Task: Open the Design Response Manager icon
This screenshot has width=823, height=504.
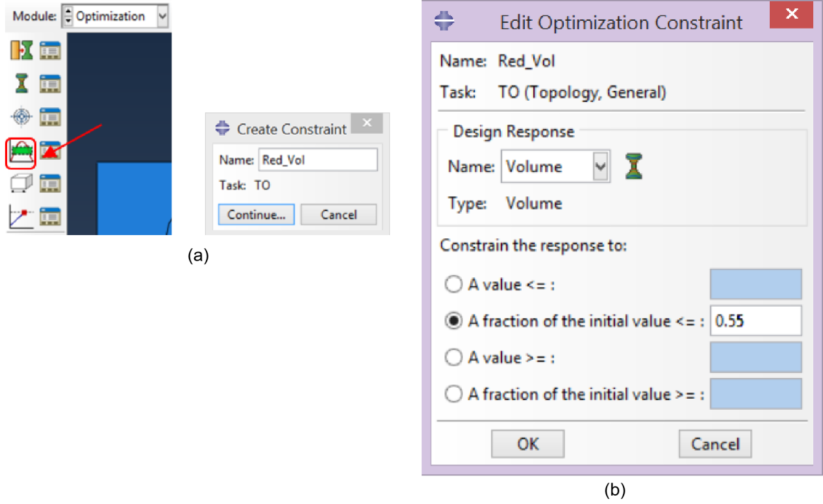Action: [50, 83]
